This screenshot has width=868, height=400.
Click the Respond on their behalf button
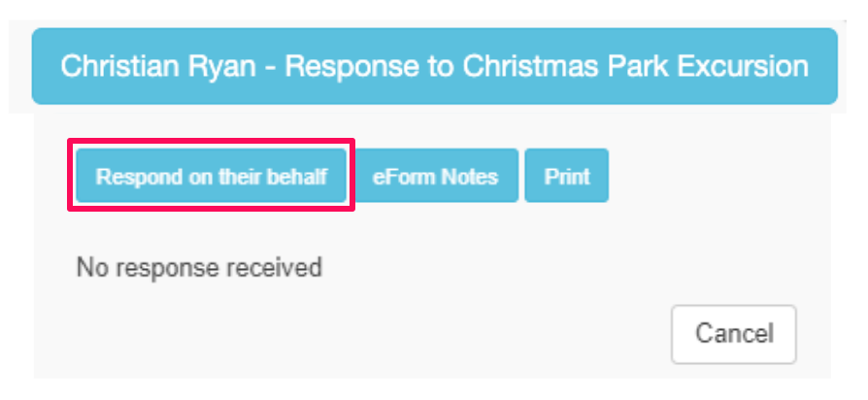coord(211,176)
